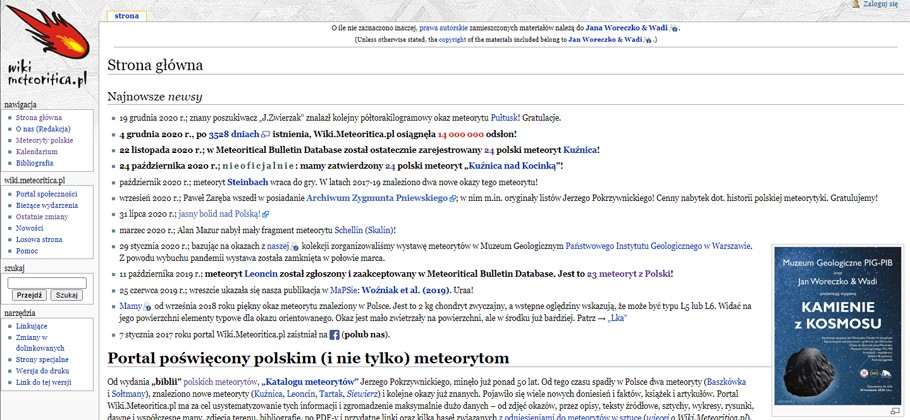
Task: Open Bieżące wydarzenia link
Action: click(47, 205)
